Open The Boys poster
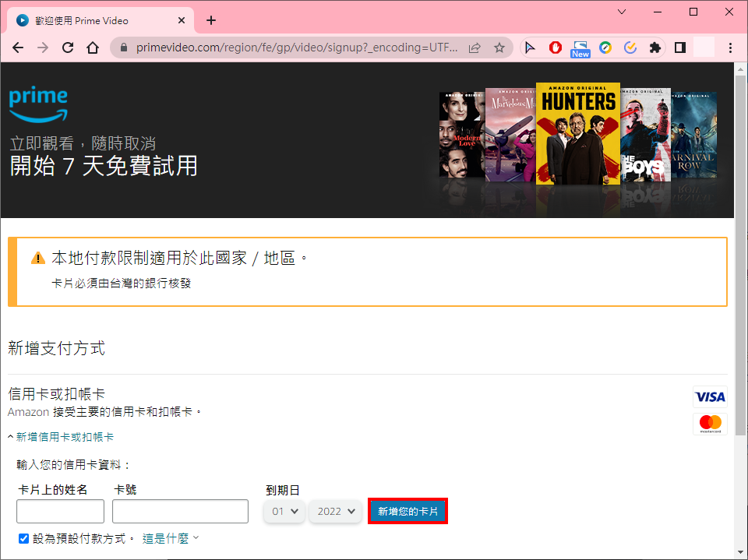Viewport: 748px width, 560px height. tap(645, 135)
